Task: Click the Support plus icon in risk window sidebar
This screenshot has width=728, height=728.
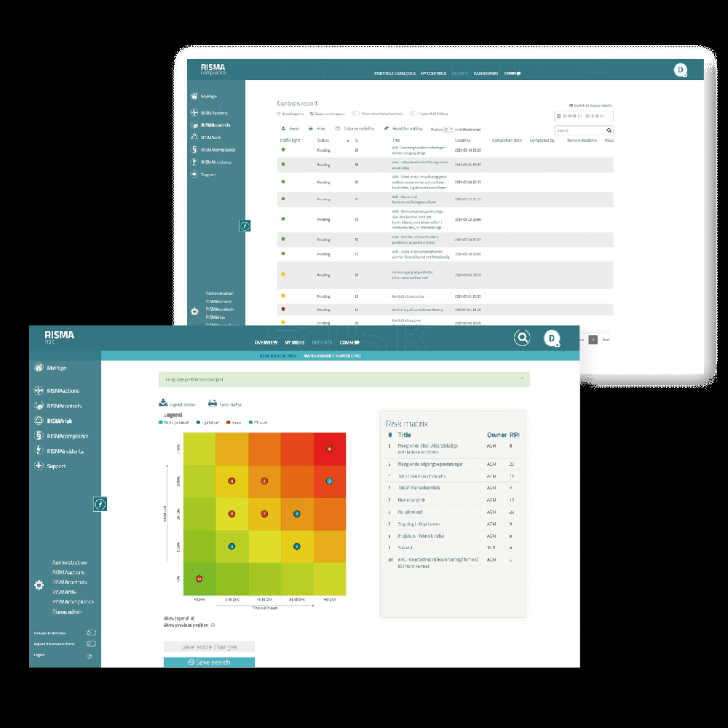Action: coord(39,466)
